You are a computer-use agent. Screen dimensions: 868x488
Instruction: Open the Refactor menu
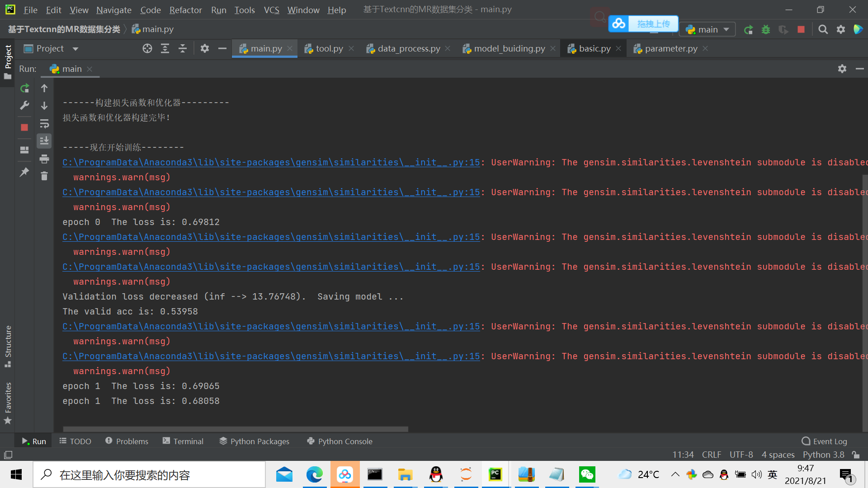(185, 10)
